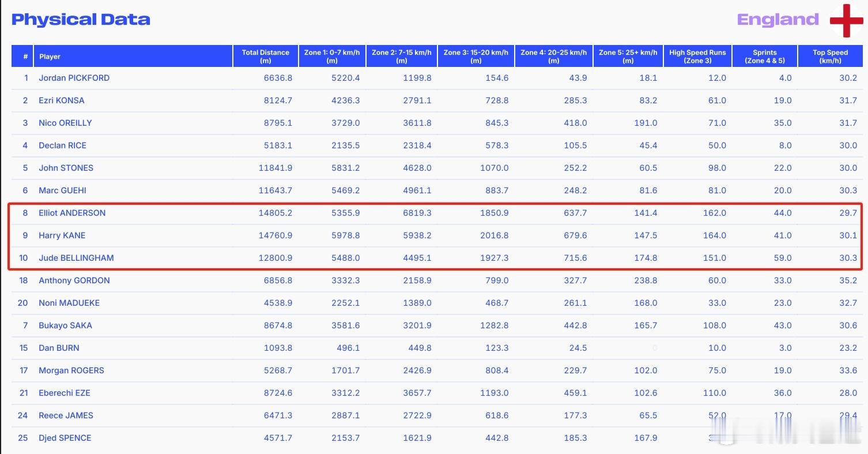Click Eze's top speed 28.0
This screenshot has width=868, height=454.
coord(848,393)
